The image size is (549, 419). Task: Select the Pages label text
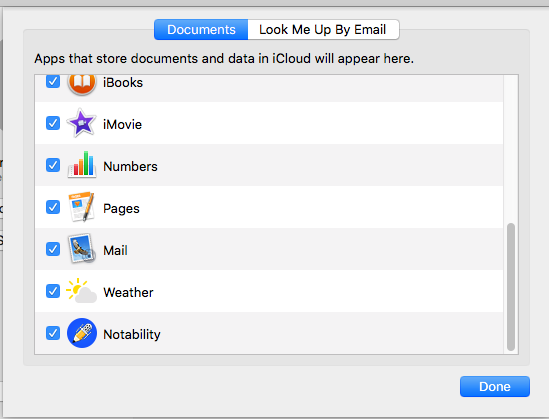[121, 209]
